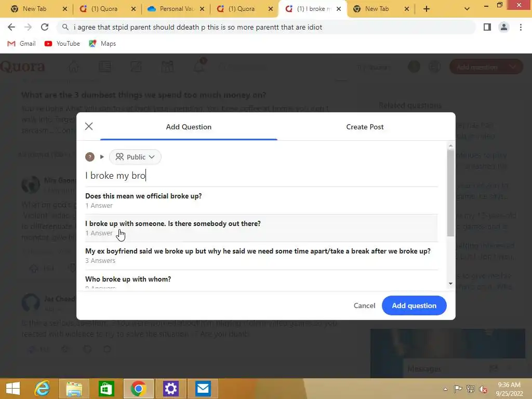The width and height of the screenshot is (532, 399).
Task: Click the Chrome address bar text
Action: (x=198, y=27)
